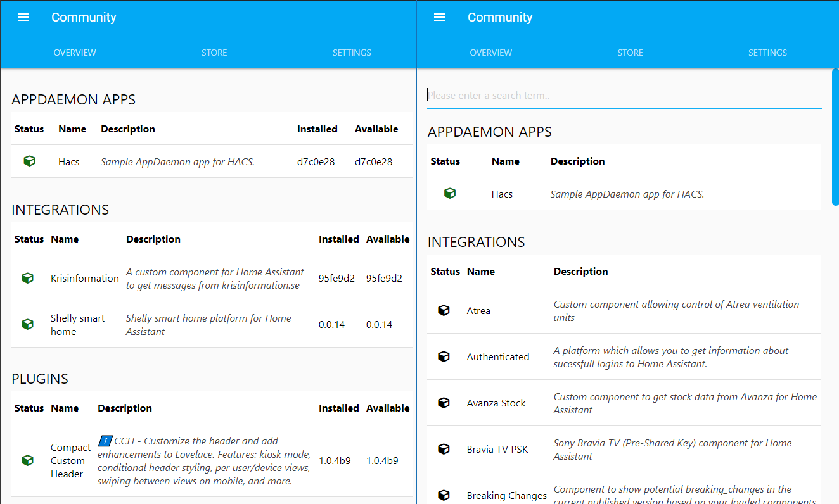This screenshot has width=839, height=504.
Task: Click Sony Bravia TV description text
Action: tap(672, 449)
